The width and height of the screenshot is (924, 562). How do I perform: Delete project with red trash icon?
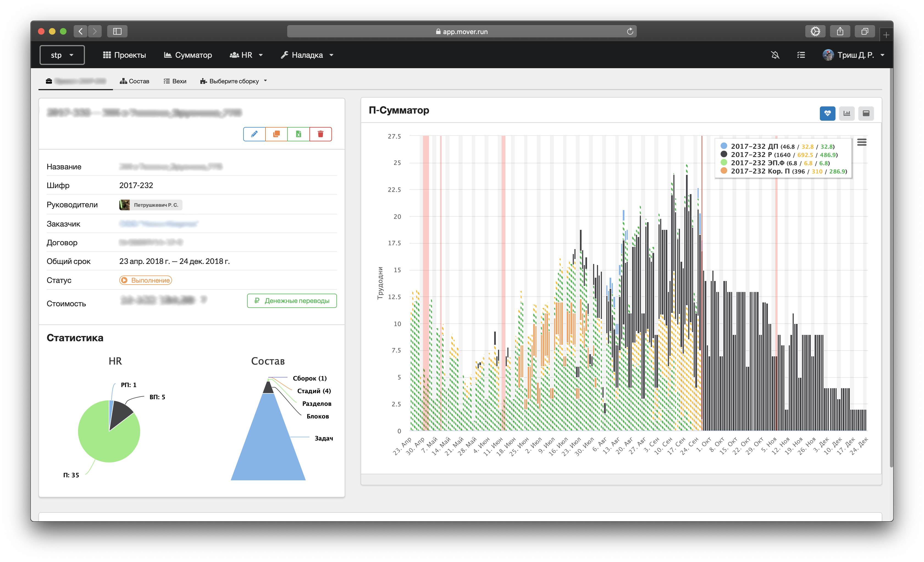click(x=321, y=134)
